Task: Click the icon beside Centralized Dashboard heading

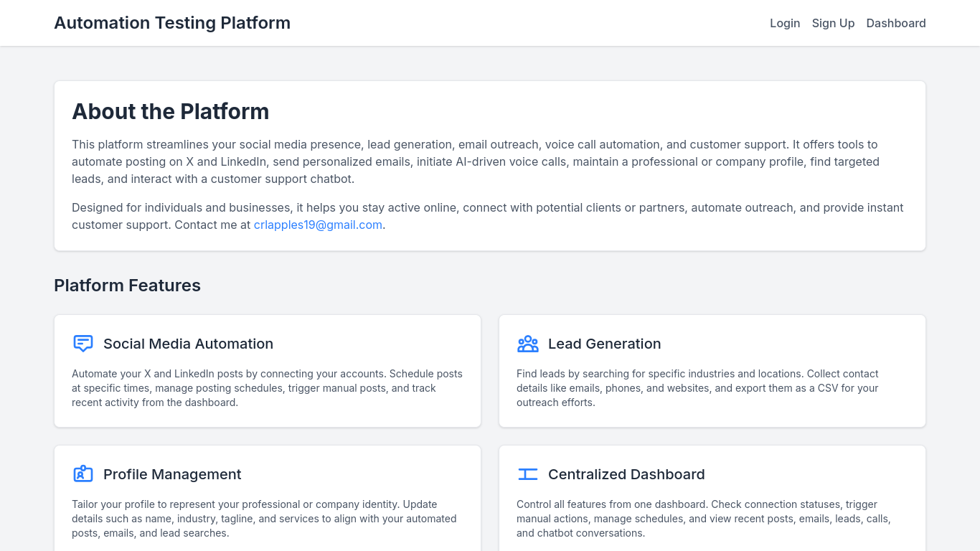Action: 528,474
